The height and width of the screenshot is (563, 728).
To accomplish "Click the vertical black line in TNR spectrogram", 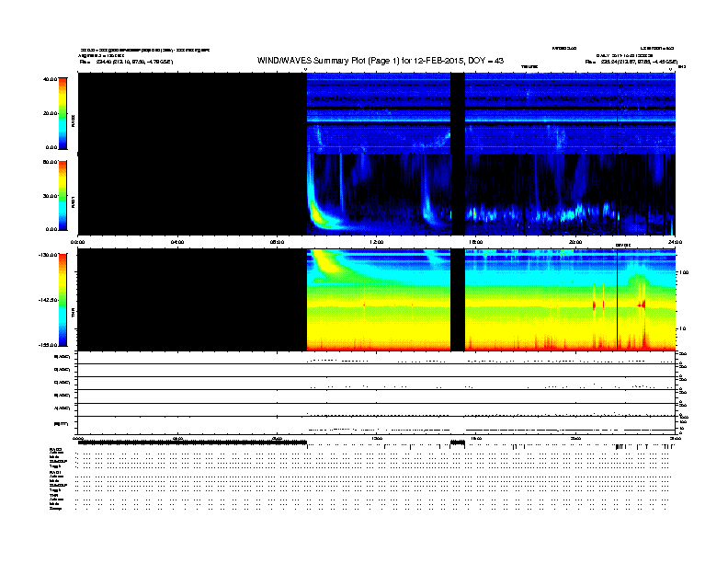I will (x=617, y=300).
